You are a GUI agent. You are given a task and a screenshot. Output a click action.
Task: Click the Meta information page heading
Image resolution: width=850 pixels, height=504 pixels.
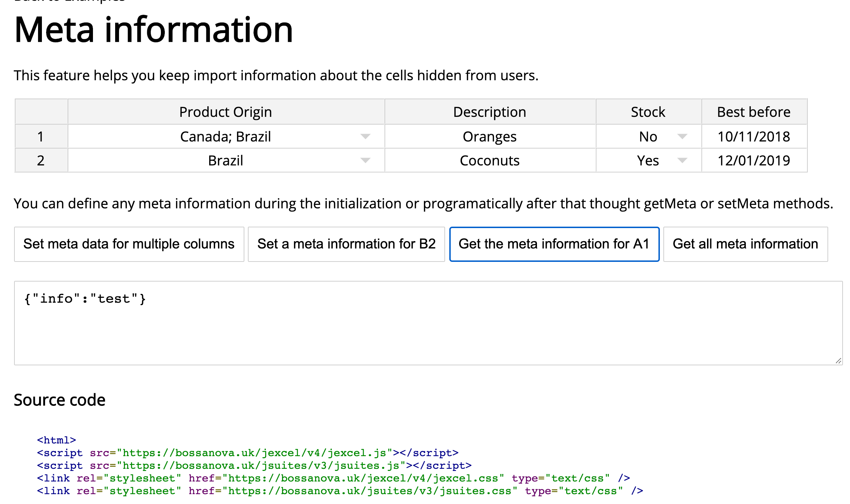click(x=154, y=30)
